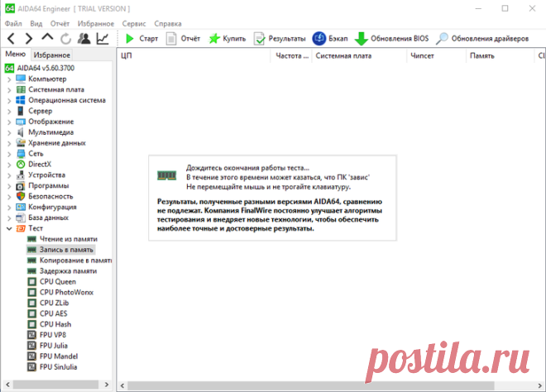Select the FPU VP8 benchmark
This screenshot has height=392, width=546.
click(46, 335)
